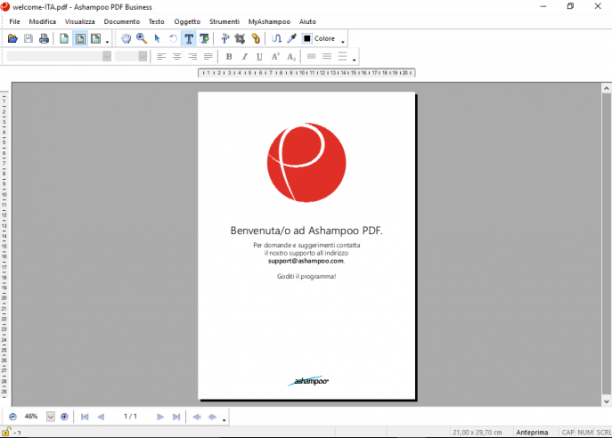The image size is (612, 438).
Task: Click the vertical scrollbar down arrow
Action: 606,401
